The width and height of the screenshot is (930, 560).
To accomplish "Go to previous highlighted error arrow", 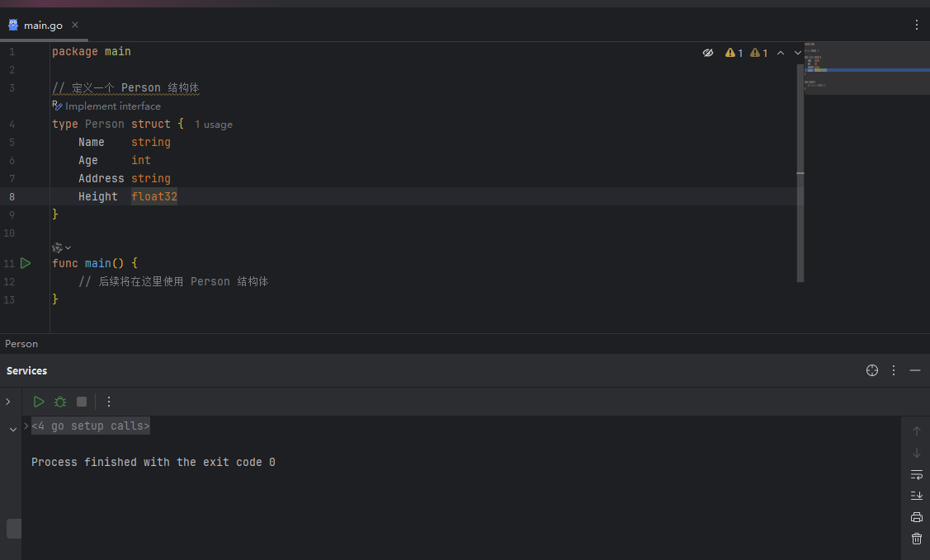I will point(781,53).
